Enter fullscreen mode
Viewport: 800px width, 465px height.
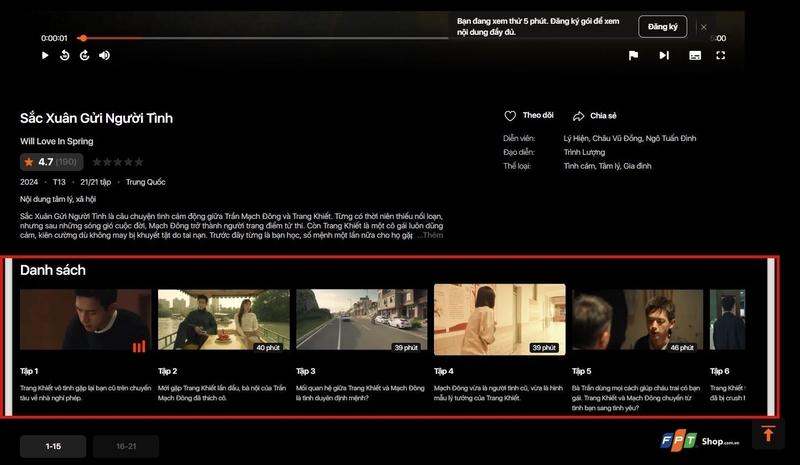tap(721, 56)
